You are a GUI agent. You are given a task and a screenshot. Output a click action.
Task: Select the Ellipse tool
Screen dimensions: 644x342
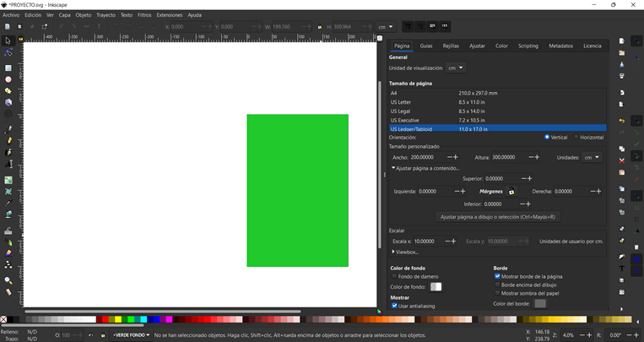8,79
